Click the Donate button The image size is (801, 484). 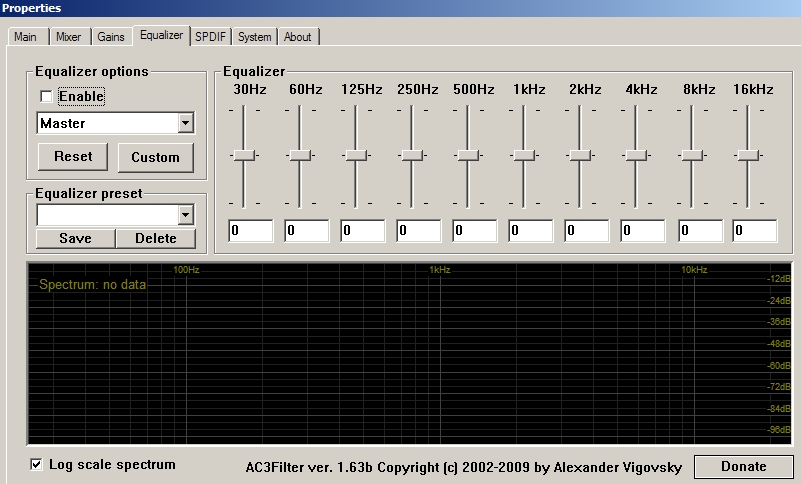click(743, 467)
